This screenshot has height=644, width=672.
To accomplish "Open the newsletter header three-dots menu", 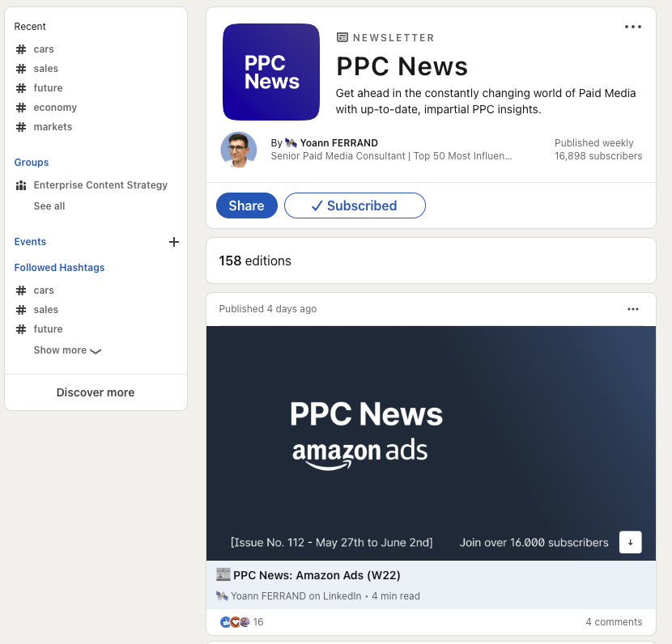I will [x=632, y=27].
